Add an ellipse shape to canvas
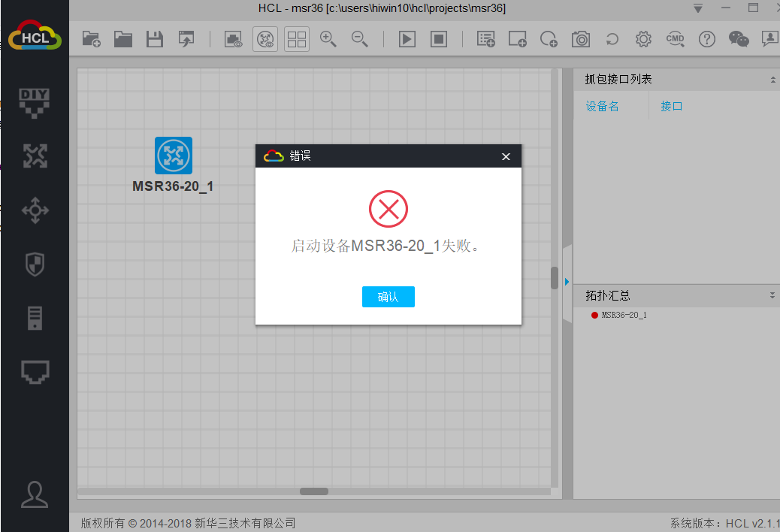 (x=549, y=39)
